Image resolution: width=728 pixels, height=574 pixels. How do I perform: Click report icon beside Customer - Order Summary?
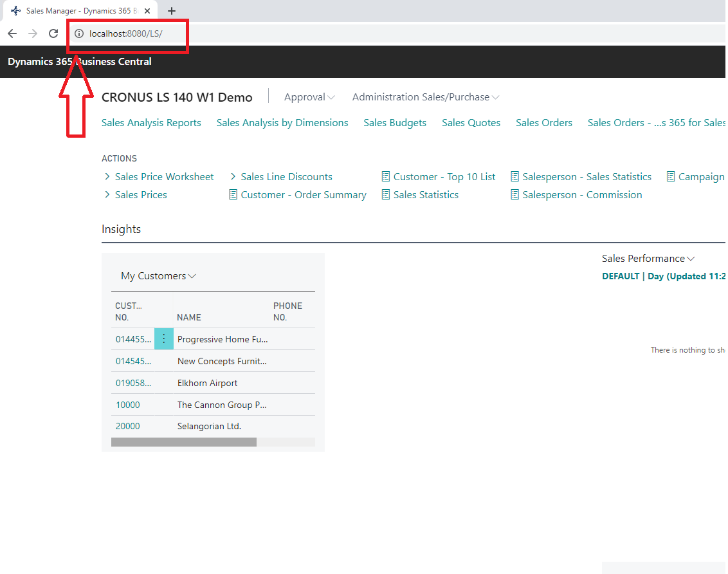tap(233, 194)
